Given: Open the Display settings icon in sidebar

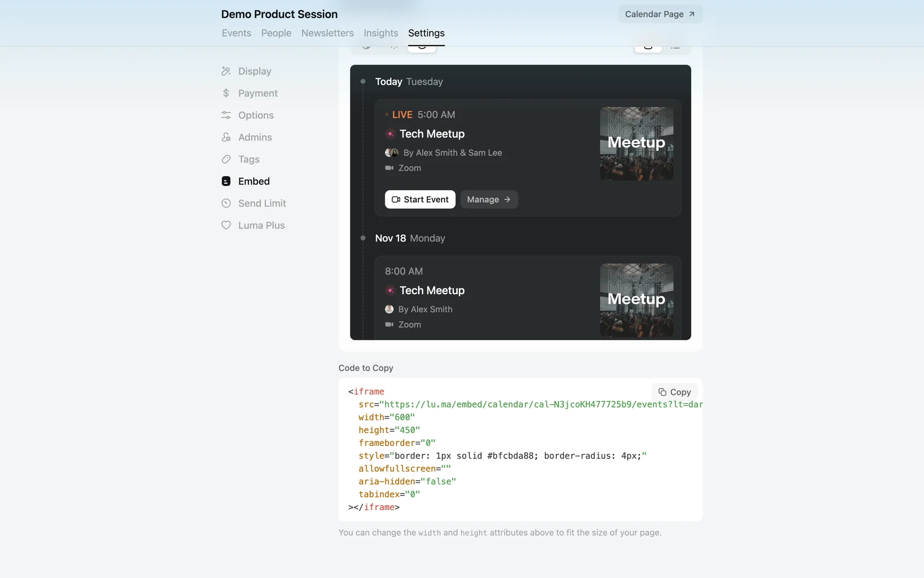Looking at the screenshot, I should [226, 71].
